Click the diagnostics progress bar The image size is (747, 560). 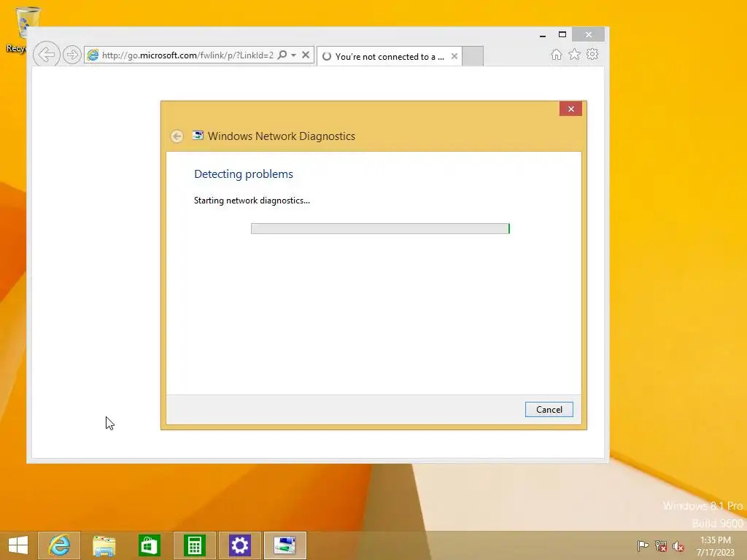[380, 228]
